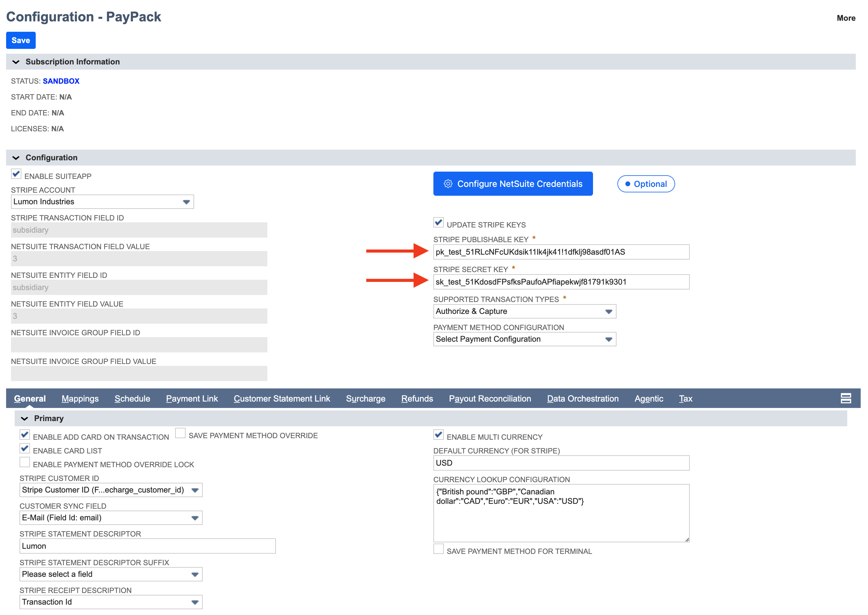Collapse the Subscription Information section
Screen dimensions: 868x615
point(16,62)
